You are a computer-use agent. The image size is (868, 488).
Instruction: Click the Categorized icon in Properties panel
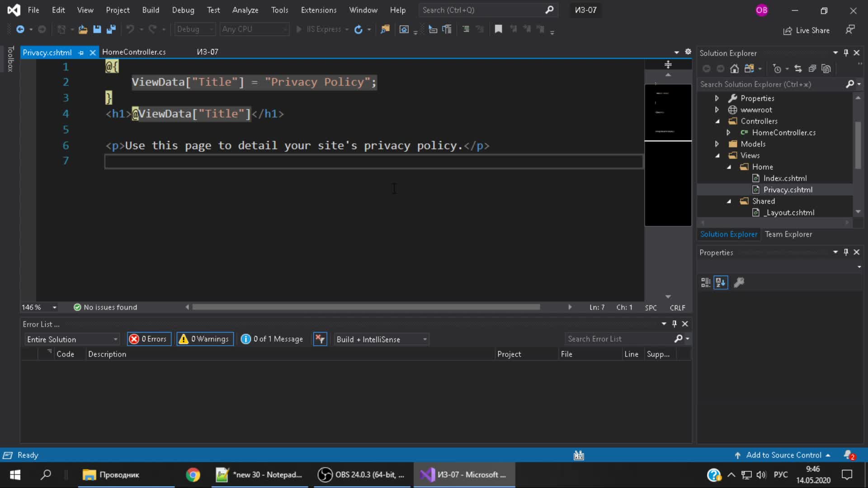pos(706,283)
